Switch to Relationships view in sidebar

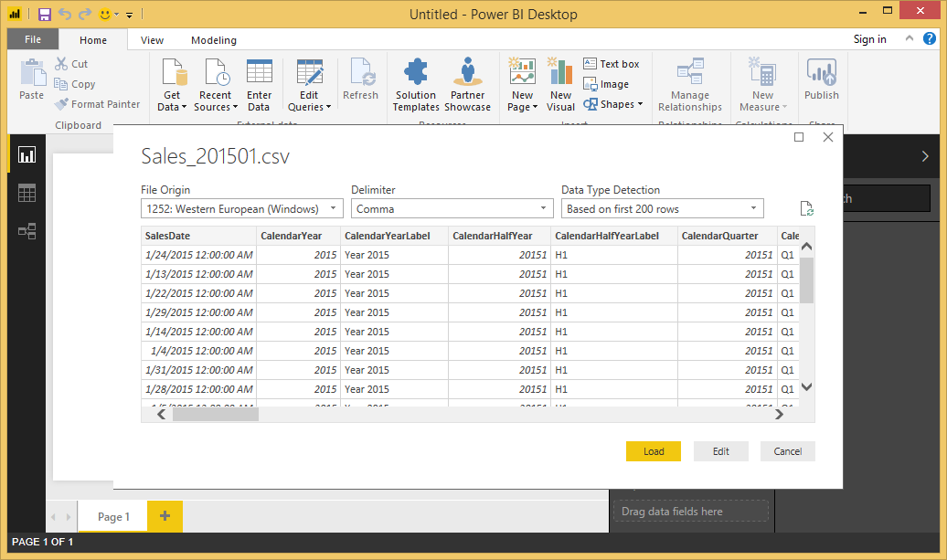[x=27, y=231]
